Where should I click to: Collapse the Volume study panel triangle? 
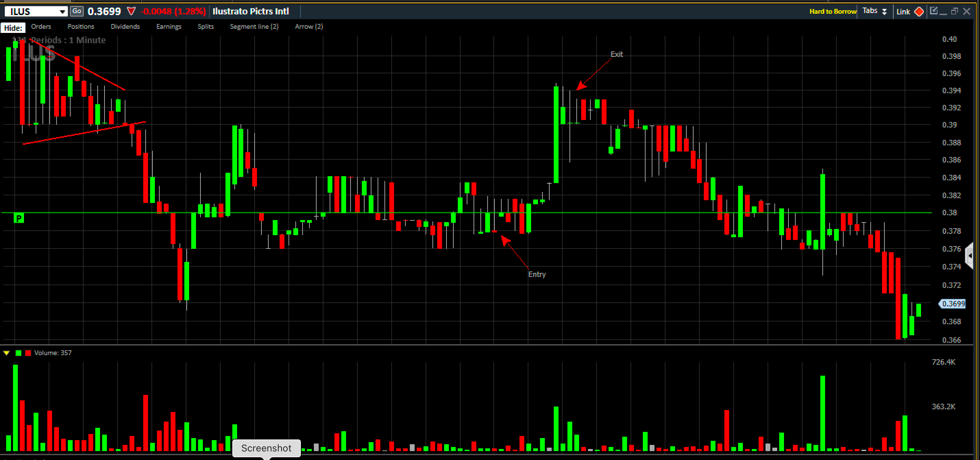(x=7, y=353)
